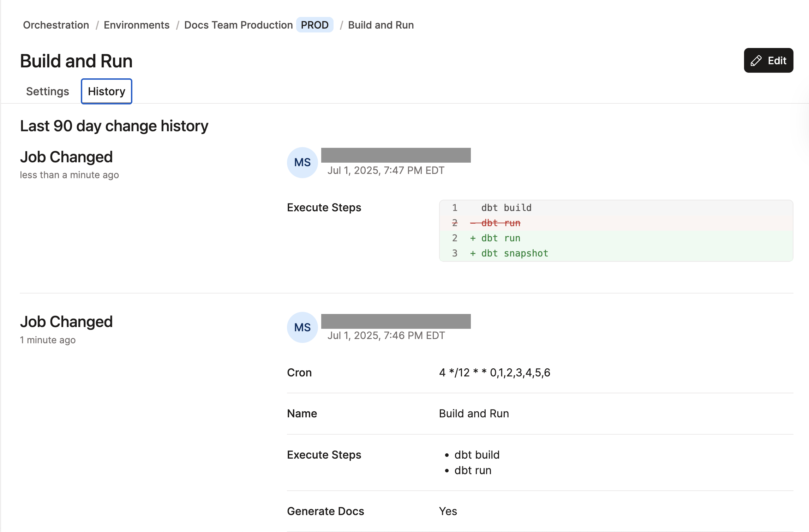Open Build and Run from the breadcrumb

pyautogui.click(x=380, y=25)
